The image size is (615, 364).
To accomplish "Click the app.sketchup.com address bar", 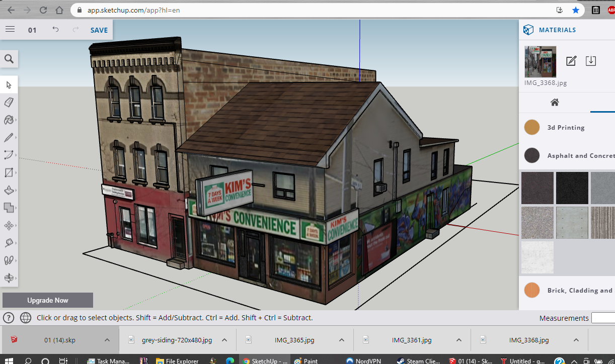I will click(327, 10).
